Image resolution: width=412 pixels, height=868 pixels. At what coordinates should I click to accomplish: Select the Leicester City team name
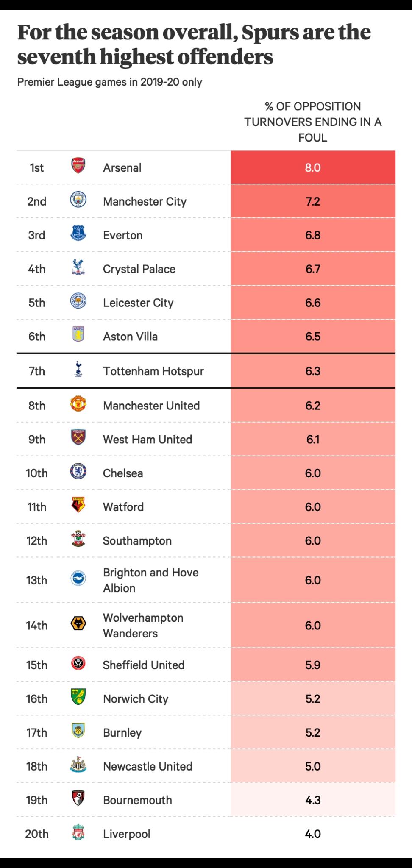pyautogui.click(x=138, y=303)
